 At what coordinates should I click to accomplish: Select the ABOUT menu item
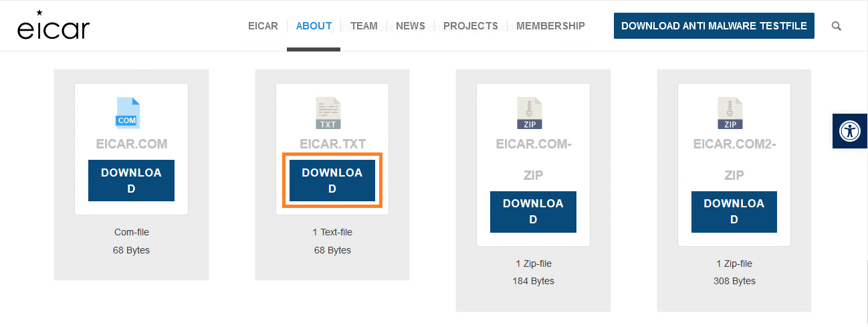[x=314, y=26]
